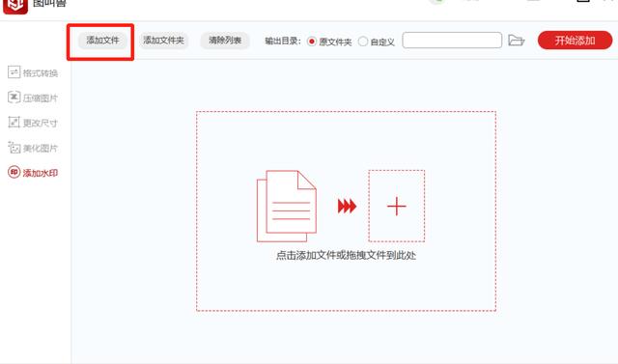Click the document pages icon
The height and width of the screenshot is (364, 618).
click(x=287, y=206)
